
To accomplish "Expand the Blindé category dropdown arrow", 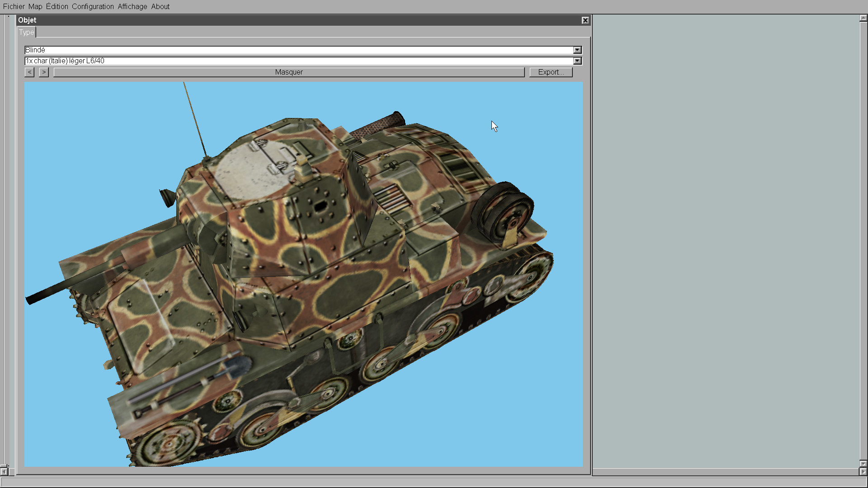I will click(577, 50).
